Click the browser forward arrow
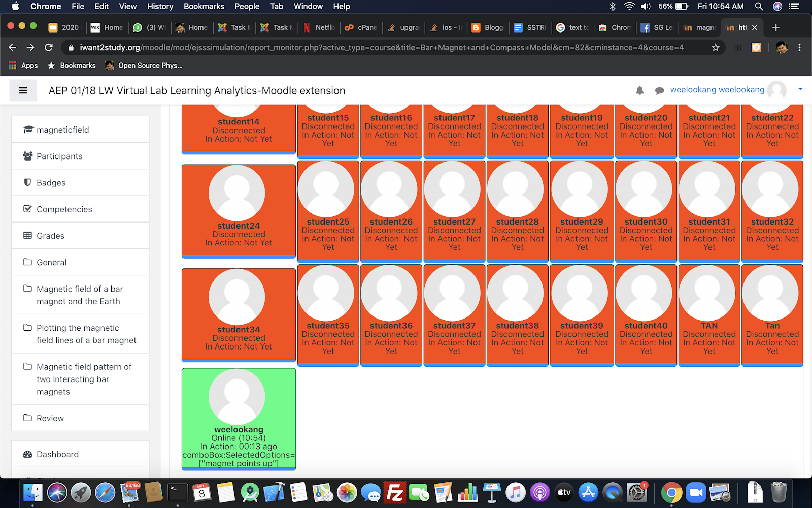 [x=30, y=47]
